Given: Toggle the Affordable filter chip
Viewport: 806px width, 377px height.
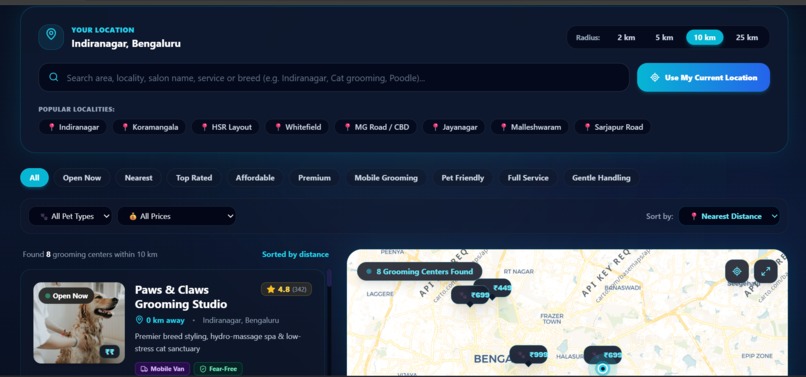Looking at the screenshot, I should point(255,178).
